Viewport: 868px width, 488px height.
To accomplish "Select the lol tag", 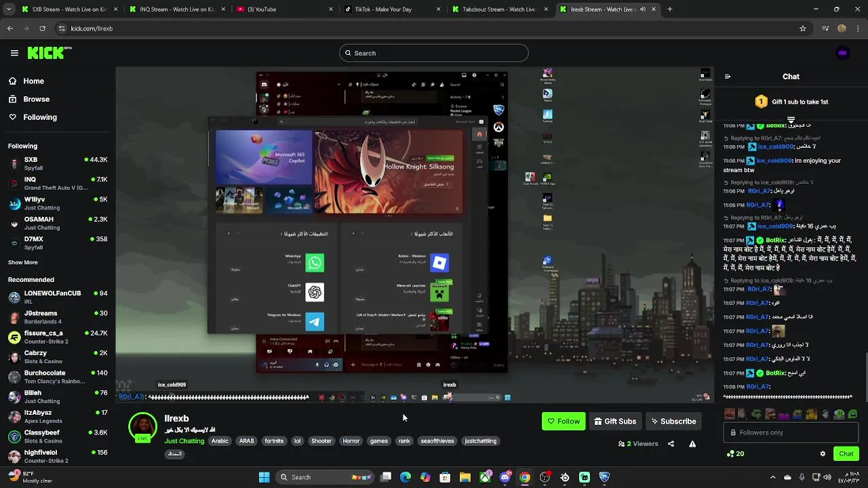I will pos(297,441).
